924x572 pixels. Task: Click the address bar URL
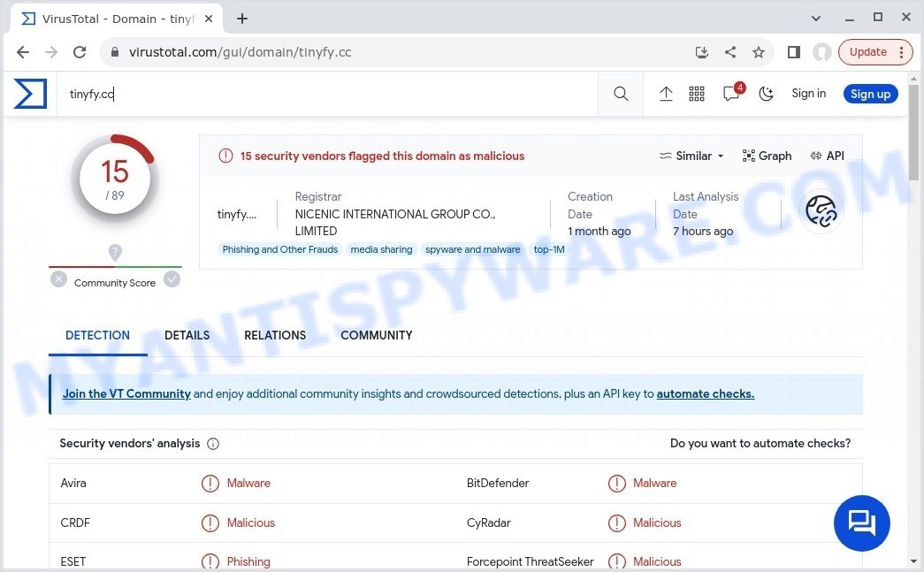240,52
